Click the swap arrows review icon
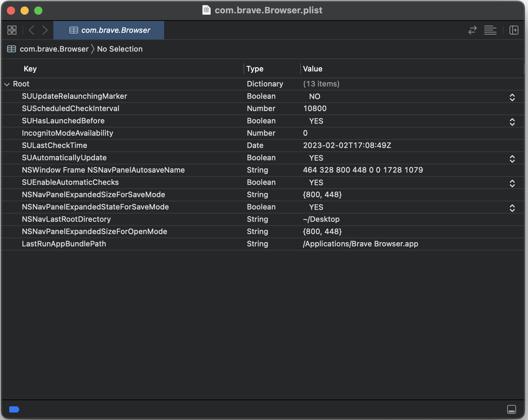Viewport: 528px width, 420px height. tap(472, 30)
